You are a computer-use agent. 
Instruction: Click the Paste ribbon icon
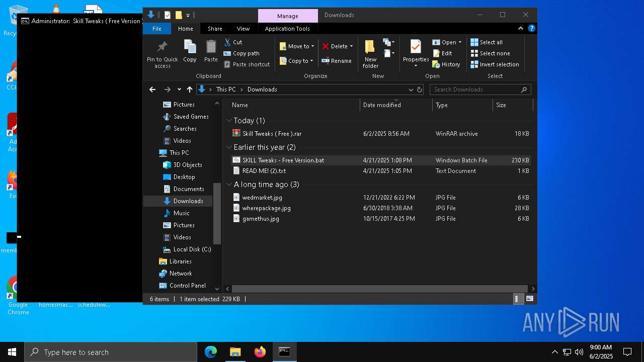click(x=211, y=47)
